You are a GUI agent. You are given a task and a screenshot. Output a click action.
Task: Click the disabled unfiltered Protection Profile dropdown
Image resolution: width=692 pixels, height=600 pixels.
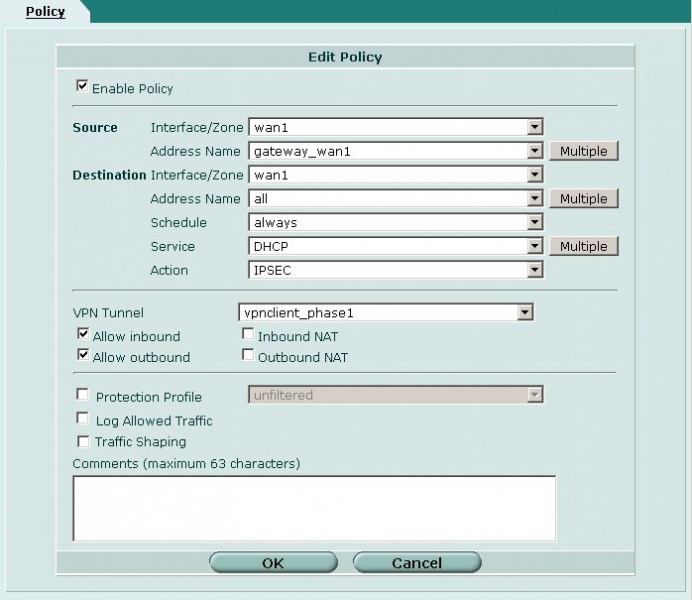click(396, 395)
